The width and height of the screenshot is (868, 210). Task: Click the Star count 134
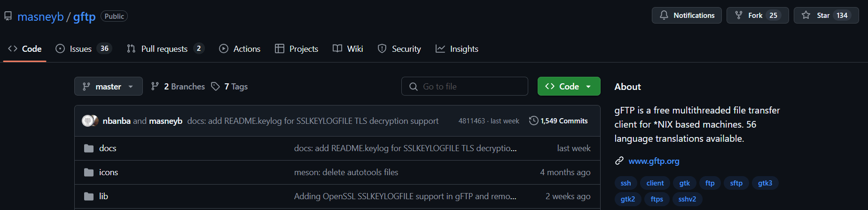842,16
